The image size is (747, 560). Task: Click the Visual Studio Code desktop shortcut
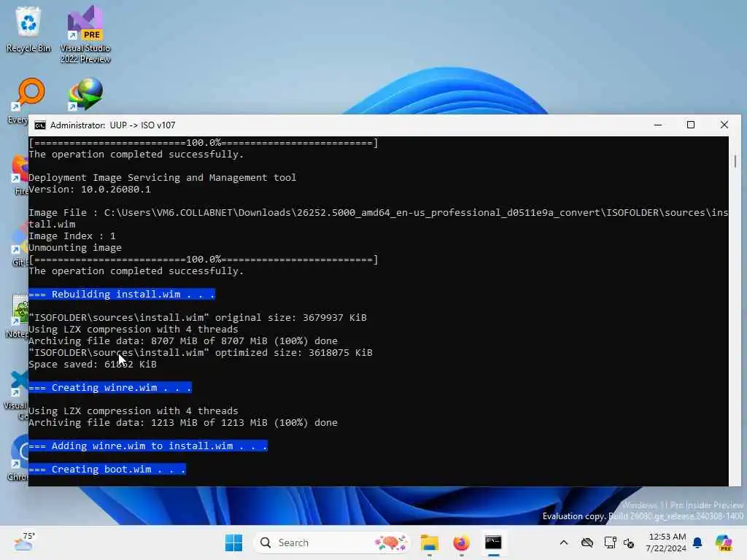click(18, 393)
